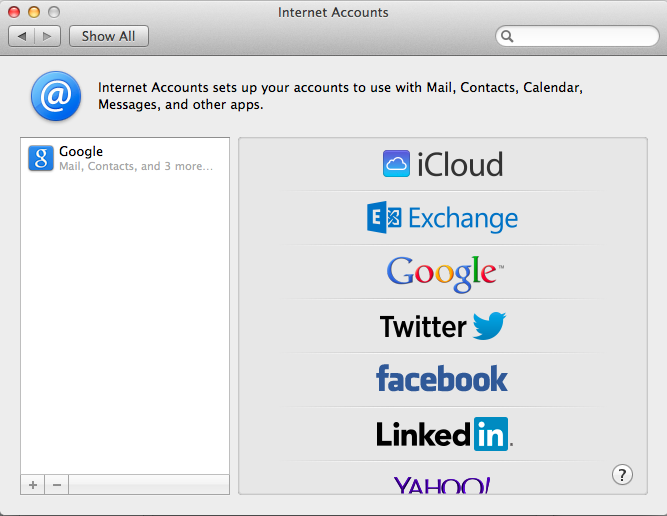Image resolution: width=667 pixels, height=516 pixels.
Task: Click the Show All button
Action: click(108, 36)
